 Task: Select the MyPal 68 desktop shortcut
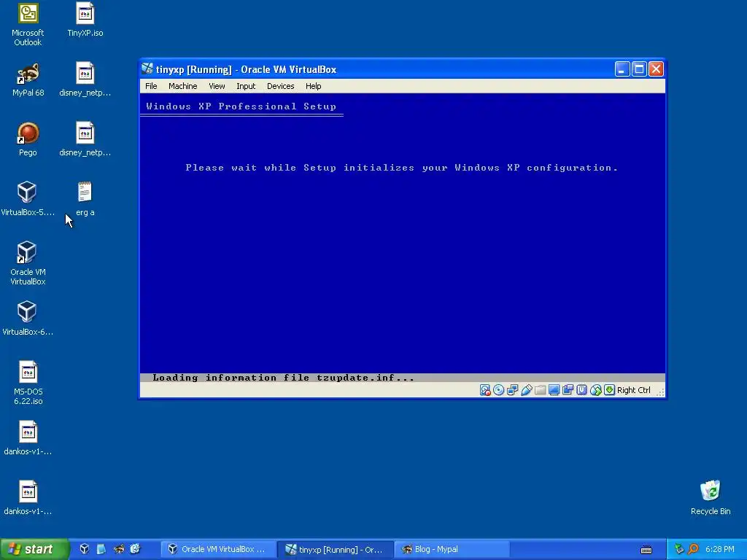point(28,80)
